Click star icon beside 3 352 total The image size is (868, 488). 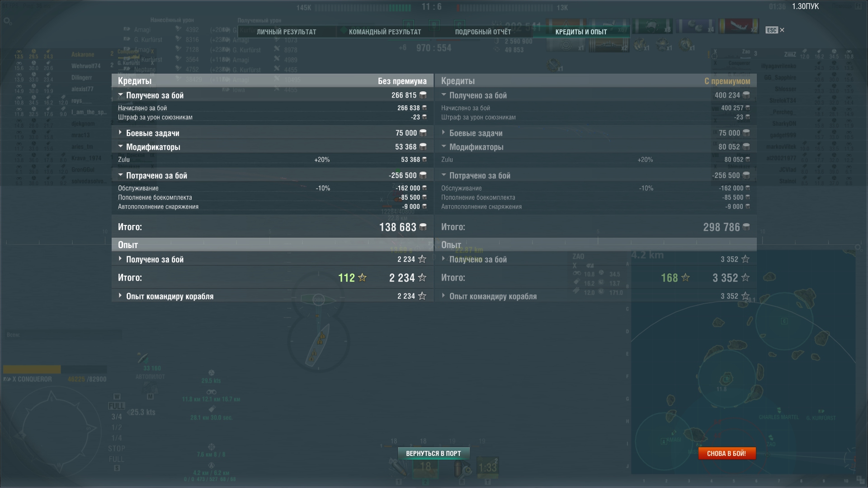[745, 277]
